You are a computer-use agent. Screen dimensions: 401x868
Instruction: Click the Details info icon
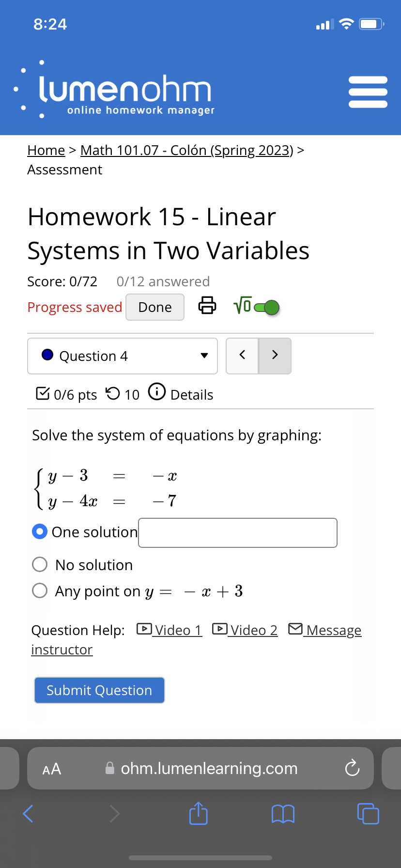157,391
